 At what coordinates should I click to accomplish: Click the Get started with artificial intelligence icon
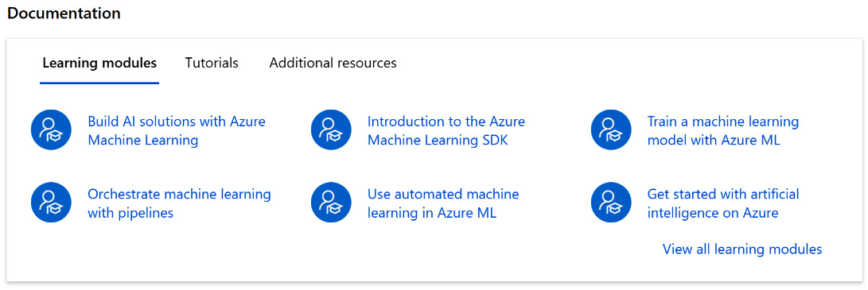click(x=611, y=203)
